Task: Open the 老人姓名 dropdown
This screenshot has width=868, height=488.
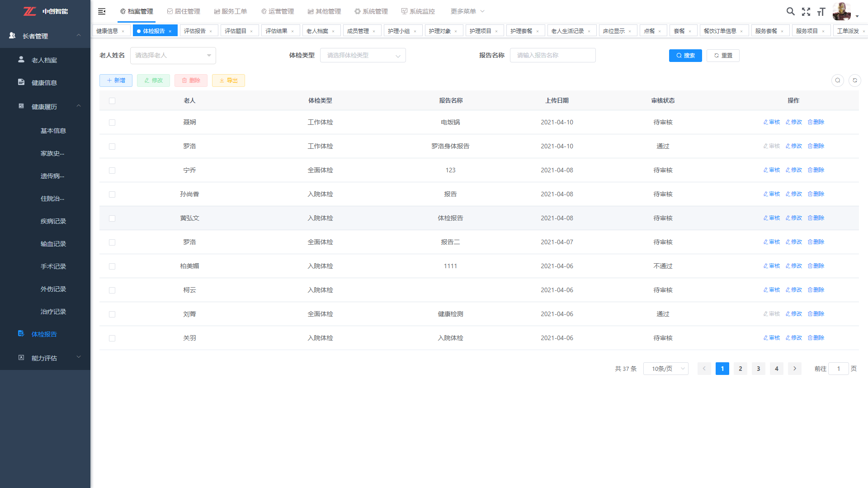Action: (x=173, y=56)
